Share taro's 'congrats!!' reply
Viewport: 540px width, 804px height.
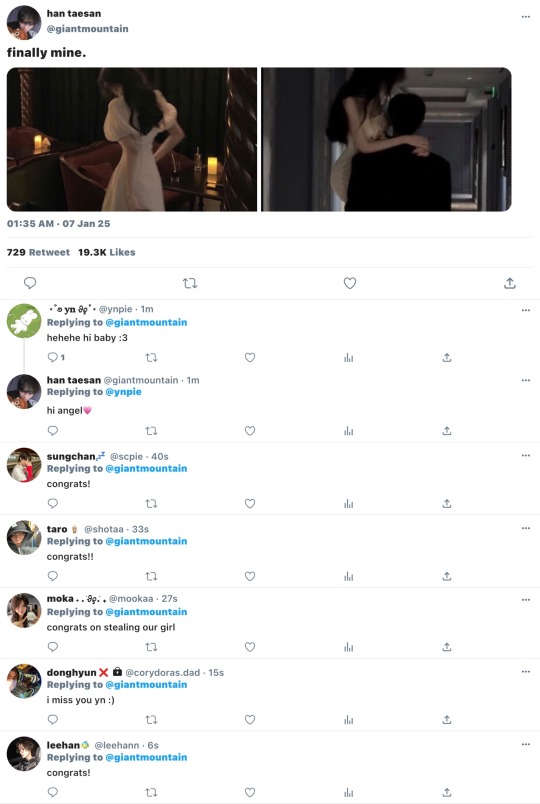447,576
